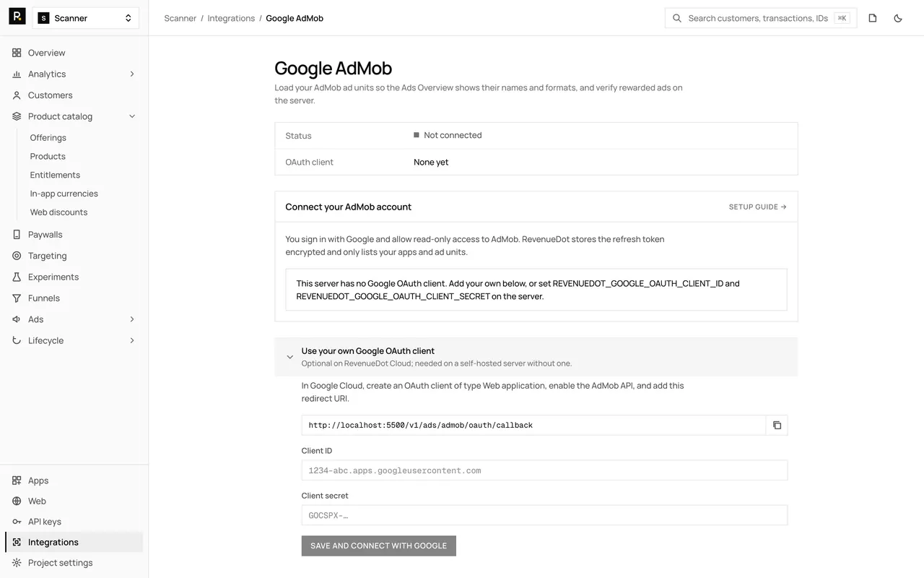Click the Ads megaphone icon
Screen dimensions: 924x578
[17, 319]
